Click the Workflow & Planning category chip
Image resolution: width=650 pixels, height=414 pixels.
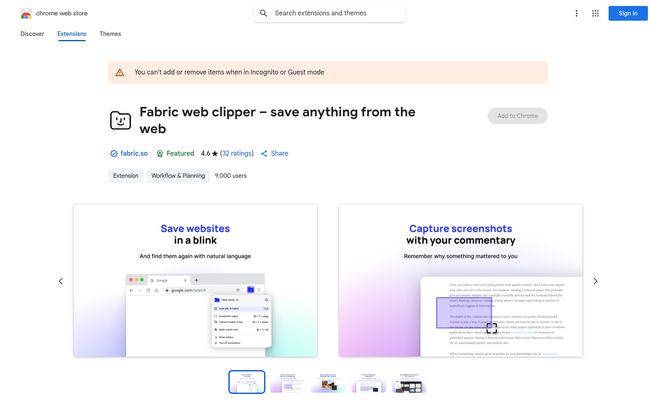pyautogui.click(x=178, y=176)
